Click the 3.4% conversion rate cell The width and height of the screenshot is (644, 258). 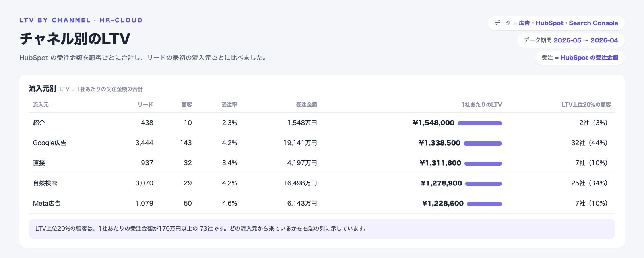[229, 163]
